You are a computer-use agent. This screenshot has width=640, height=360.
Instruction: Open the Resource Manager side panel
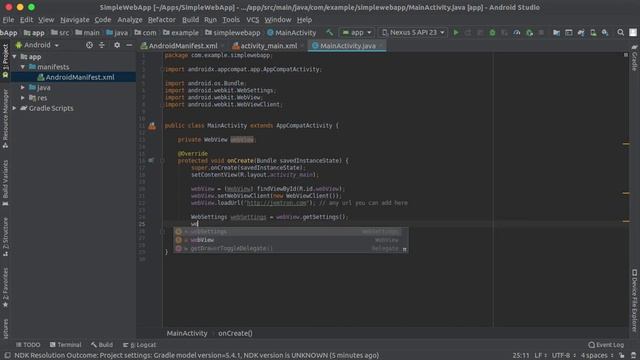(5, 119)
